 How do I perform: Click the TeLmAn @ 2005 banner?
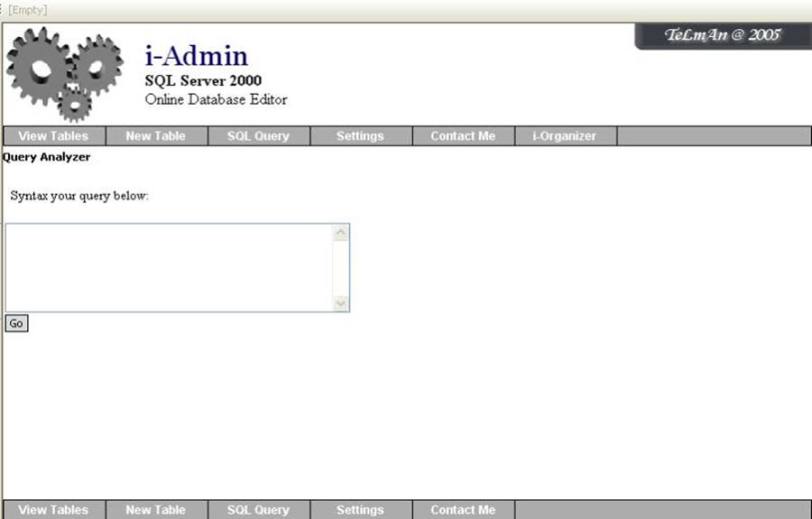point(723,36)
